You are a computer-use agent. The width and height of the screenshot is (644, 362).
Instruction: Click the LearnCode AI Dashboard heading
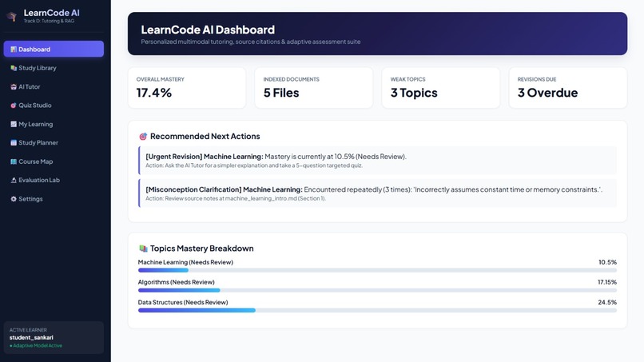coord(208,30)
